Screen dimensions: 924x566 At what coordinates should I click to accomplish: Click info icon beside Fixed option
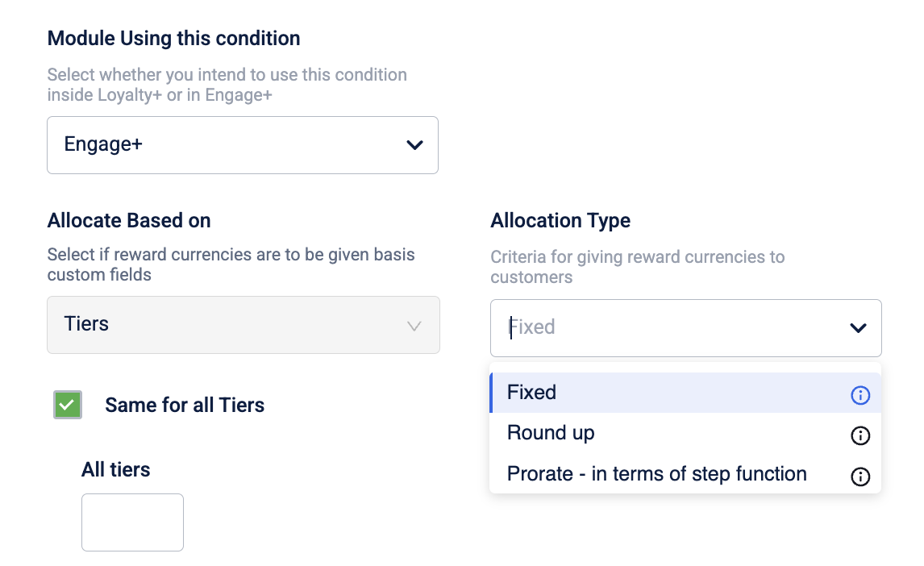(859, 394)
